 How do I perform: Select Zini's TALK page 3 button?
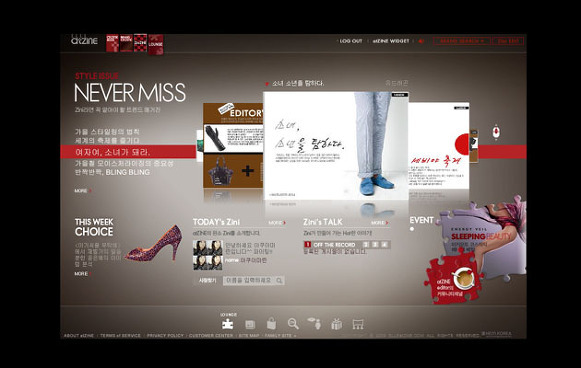click(375, 245)
